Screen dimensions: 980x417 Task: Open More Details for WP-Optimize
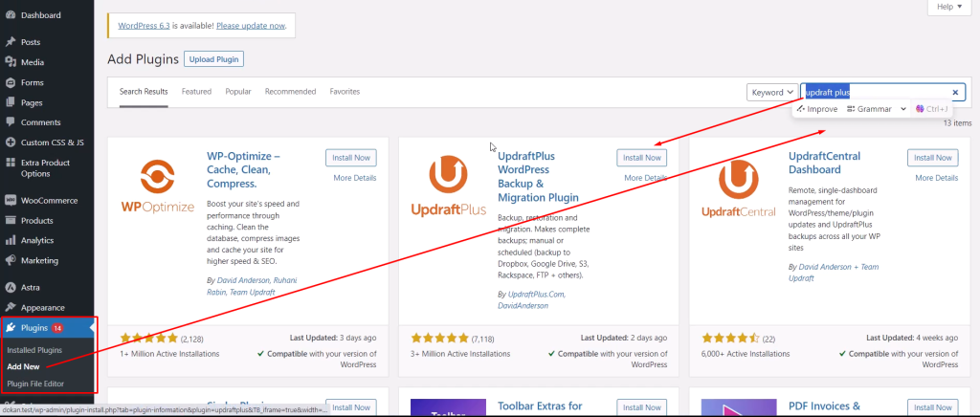point(355,178)
